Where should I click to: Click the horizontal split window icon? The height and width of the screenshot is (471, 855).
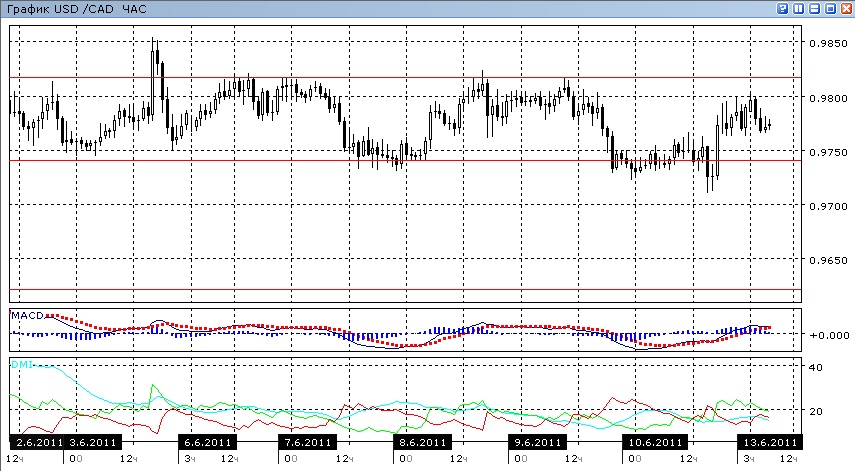click(814, 8)
